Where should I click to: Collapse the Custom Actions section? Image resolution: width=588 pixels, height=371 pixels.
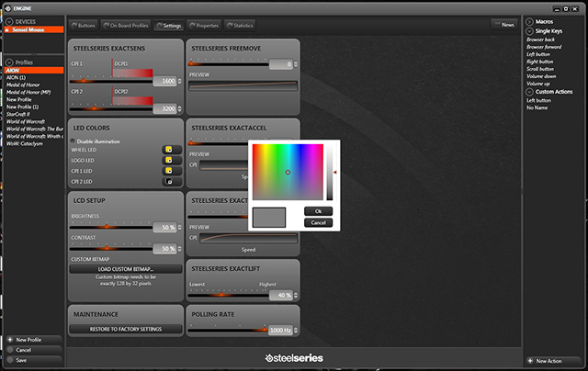point(529,92)
